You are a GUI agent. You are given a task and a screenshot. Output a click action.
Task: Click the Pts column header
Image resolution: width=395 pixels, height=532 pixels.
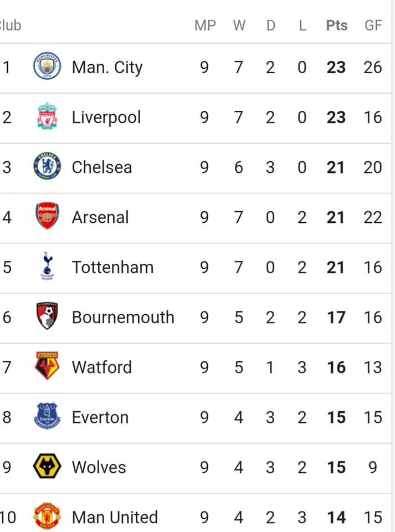(x=337, y=25)
